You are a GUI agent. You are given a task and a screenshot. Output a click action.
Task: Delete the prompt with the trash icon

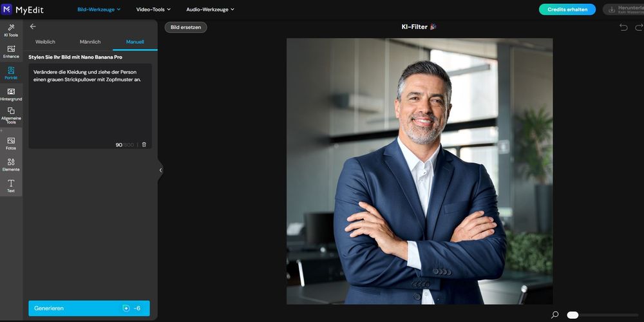pos(144,144)
